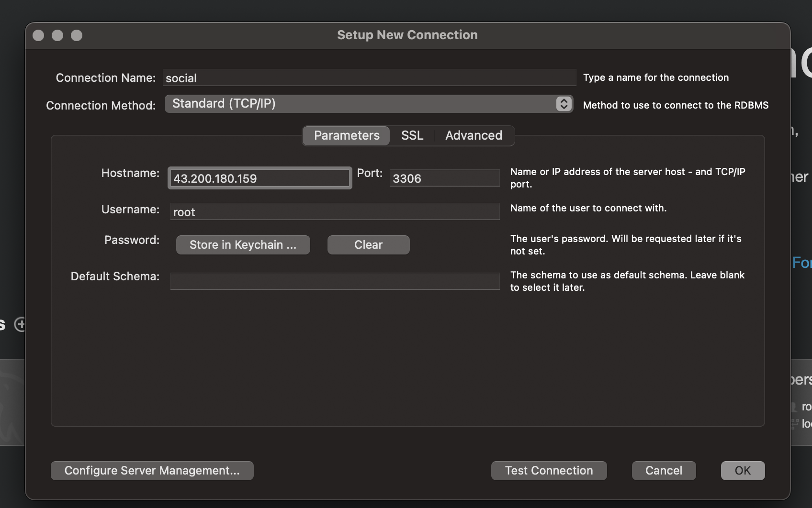Image resolution: width=812 pixels, height=508 pixels.
Task: Focus the Hostname input field
Action: click(x=260, y=178)
